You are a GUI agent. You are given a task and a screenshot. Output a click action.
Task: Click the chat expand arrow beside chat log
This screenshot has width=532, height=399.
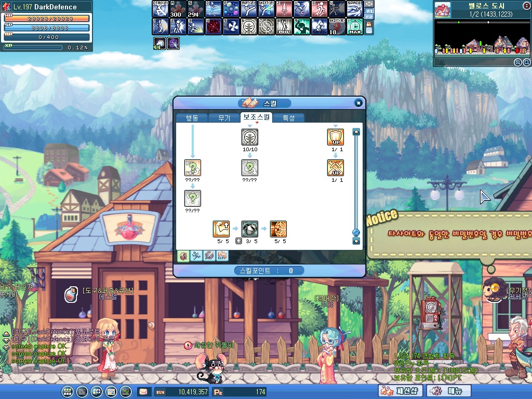point(6,335)
